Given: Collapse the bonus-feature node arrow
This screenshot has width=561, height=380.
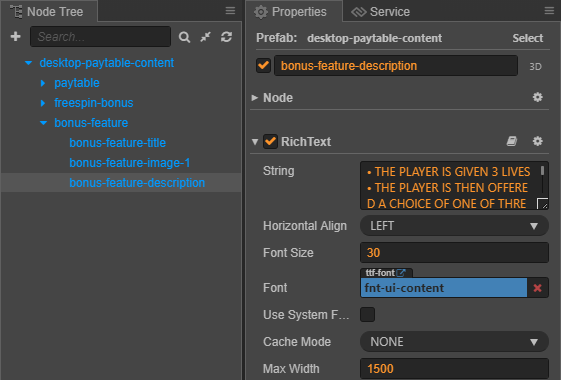Looking at the screenshot, I should [43, 123].
